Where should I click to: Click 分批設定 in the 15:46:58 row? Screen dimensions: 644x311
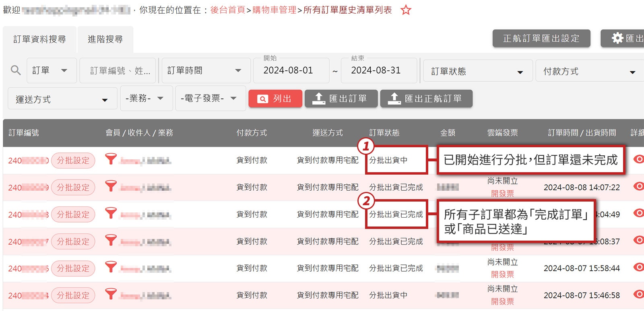73,295
